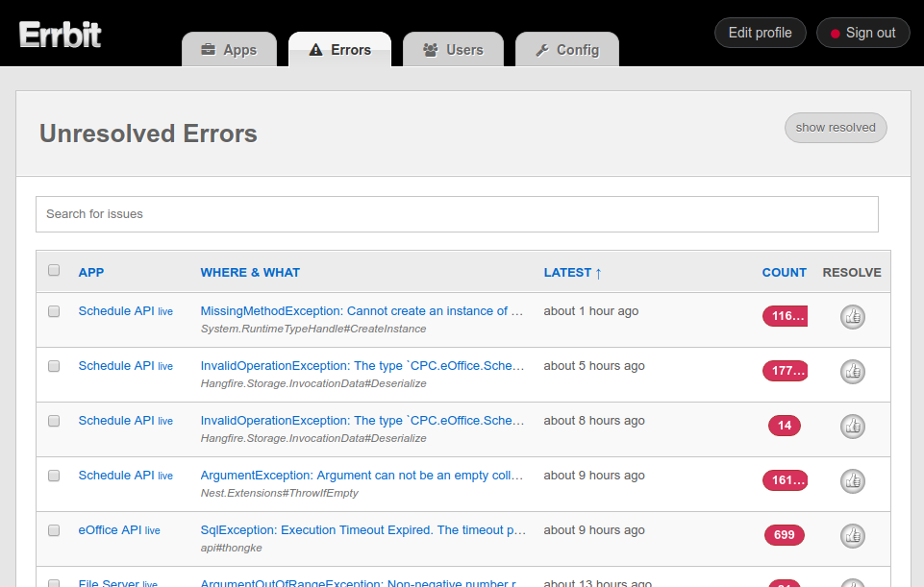Focus the Search for issues field
The height and width of the screenshot is (587, 924).
coord(457,214)
